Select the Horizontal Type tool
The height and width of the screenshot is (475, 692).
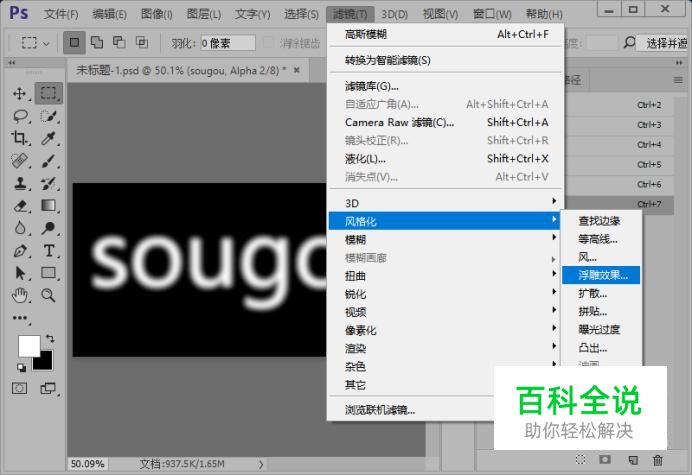pyautogui.click(x=49, y=251)
